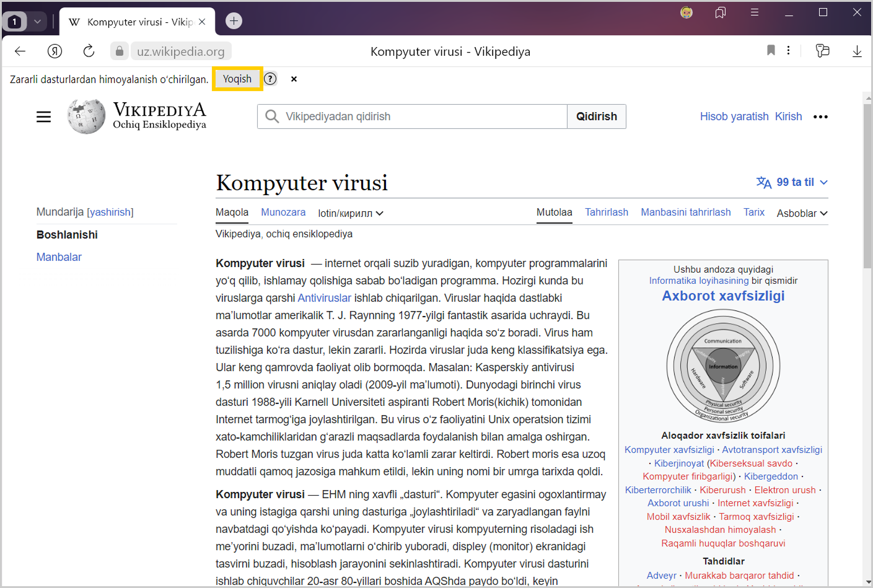Expand the Asboblar tools menu
This screenshot has width=873, height=588.
tap(802, 213)
